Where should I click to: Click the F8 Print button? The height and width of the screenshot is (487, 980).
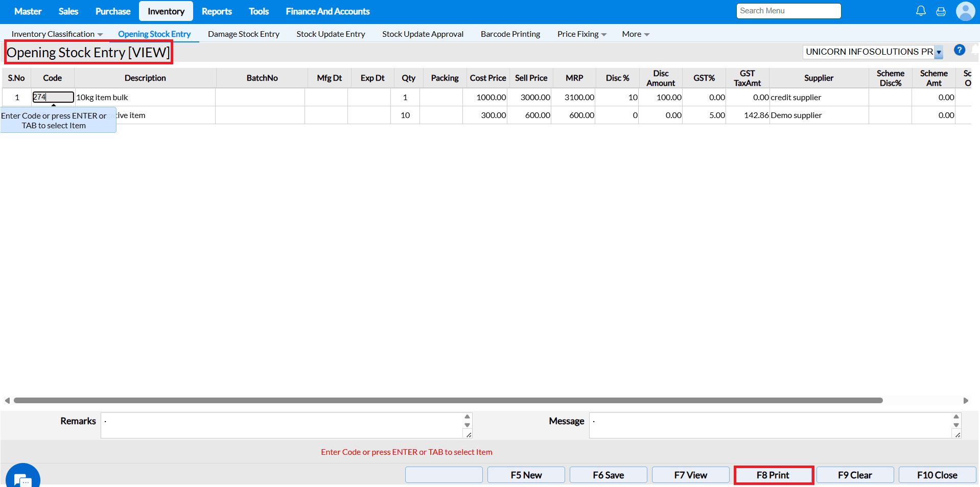point(773,475)
